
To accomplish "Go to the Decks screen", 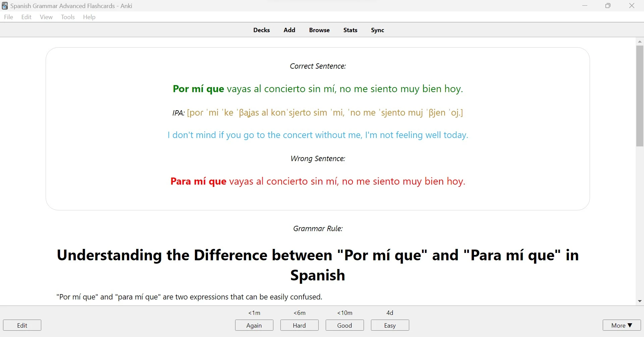I will coord(262,30).
